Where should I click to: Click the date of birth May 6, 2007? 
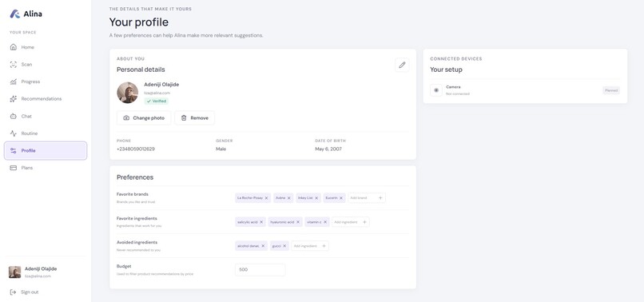tap(328, 149)
